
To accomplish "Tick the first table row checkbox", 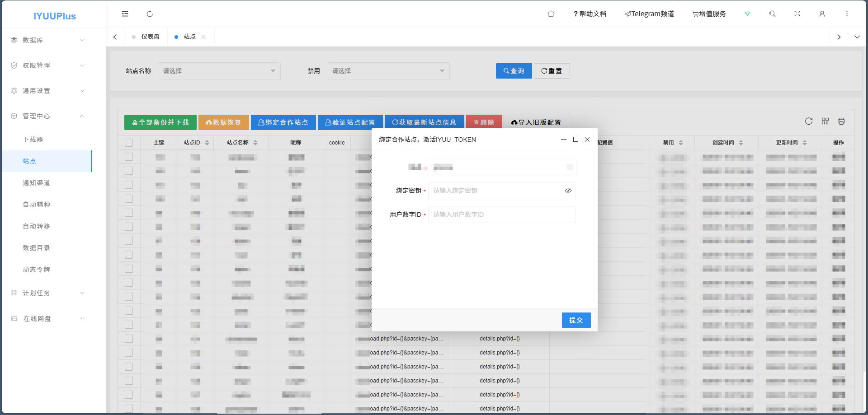I will click(x=129, y=157).
